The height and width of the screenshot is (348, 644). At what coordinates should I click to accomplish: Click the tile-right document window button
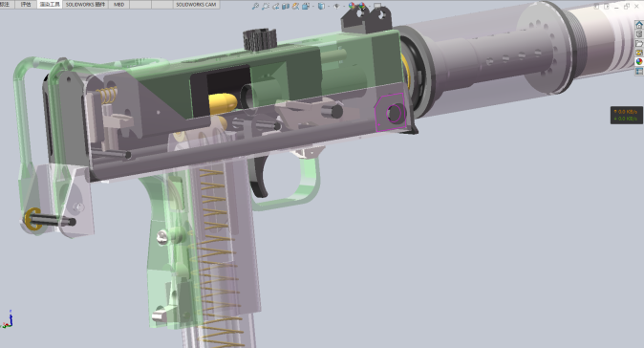tap(606, 7)
